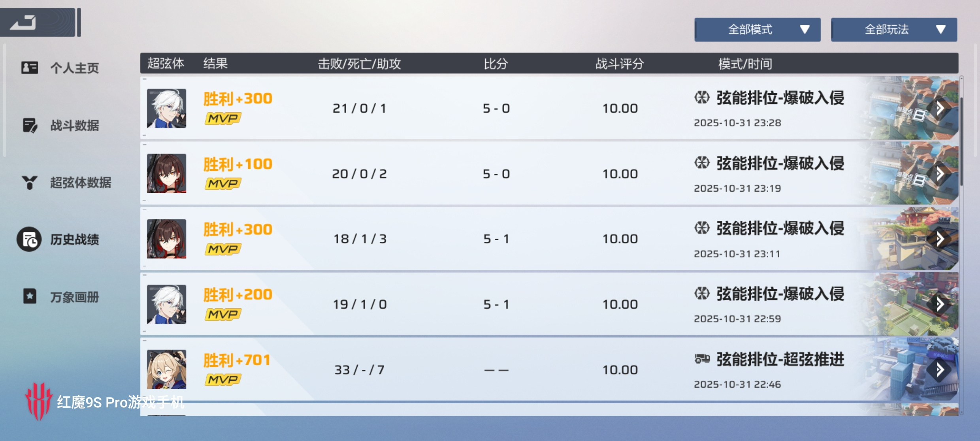Click the blonde character avatar in 胜利+701 row
The width and height of the screenshot is (980, 441).
(166, 369)
